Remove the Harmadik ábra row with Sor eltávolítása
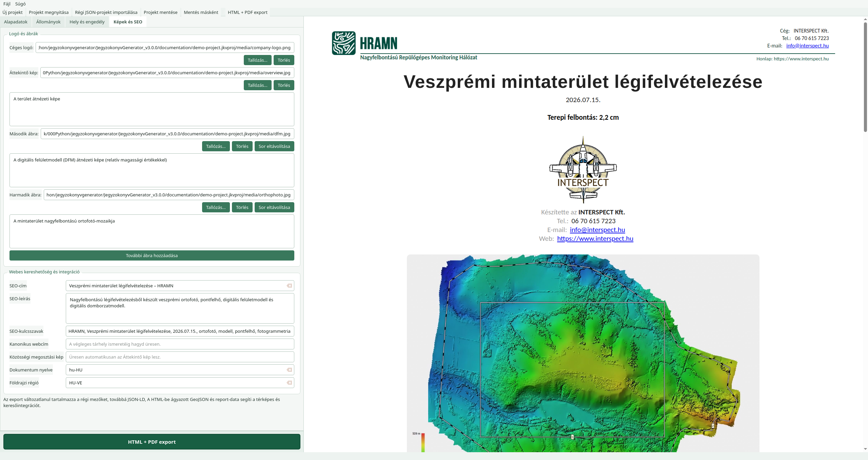The height and width of the screenshot is (460, 868). pos(274,207)
